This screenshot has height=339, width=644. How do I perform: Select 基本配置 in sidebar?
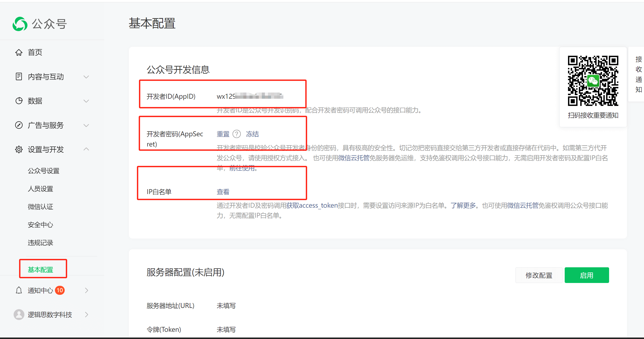tap(40, 270)
